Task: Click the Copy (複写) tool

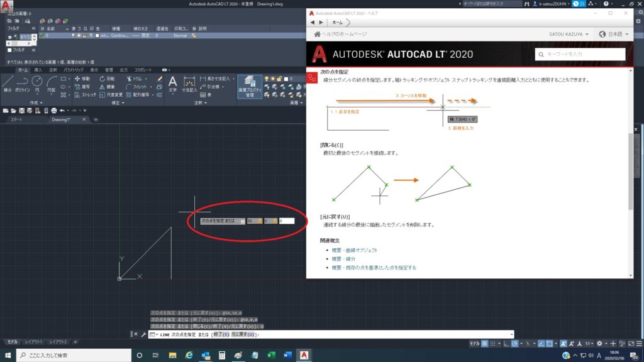Action: pos(82,87)
